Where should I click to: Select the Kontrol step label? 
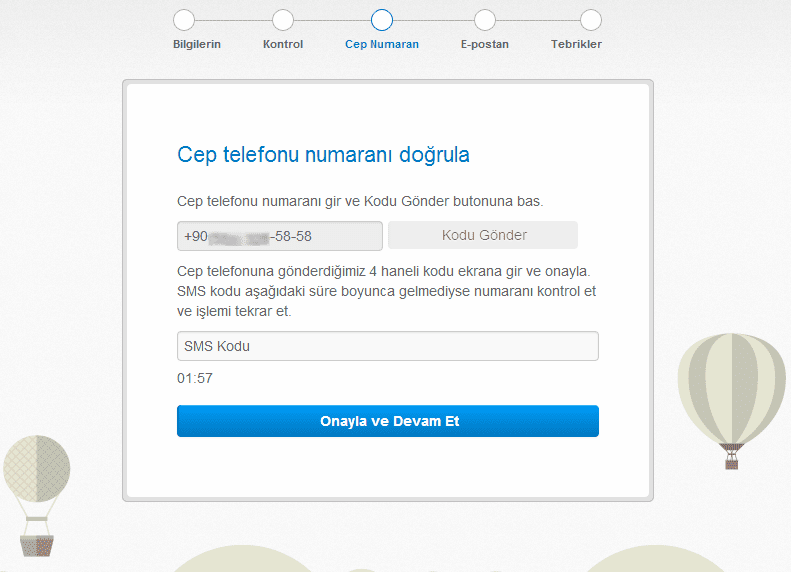(x=282, y=44)
